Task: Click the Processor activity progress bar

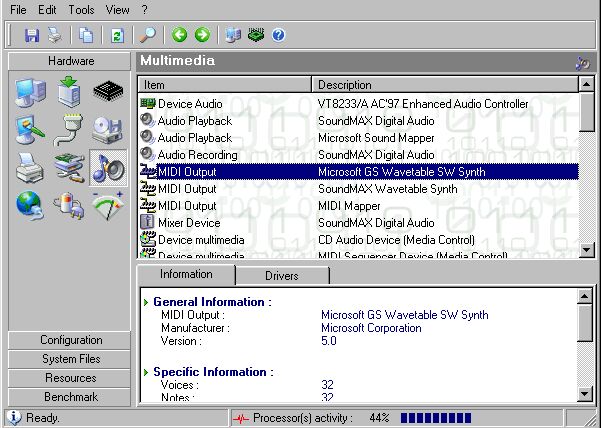Action: [436, 418]
